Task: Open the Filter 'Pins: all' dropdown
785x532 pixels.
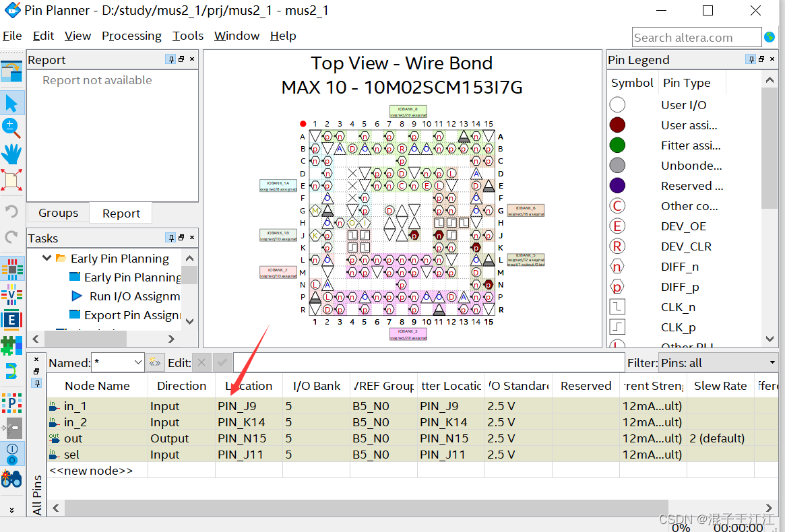Action: pyautogui.click(x=718, y=363)
